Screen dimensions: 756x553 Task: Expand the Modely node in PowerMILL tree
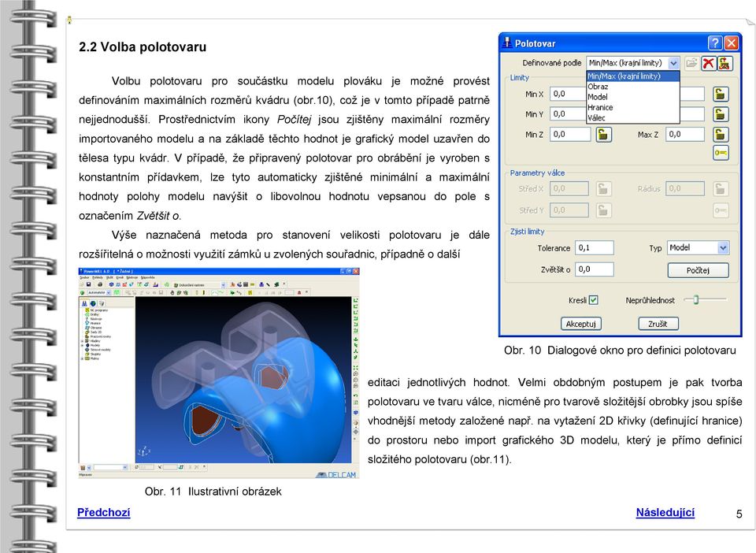tap(83, 345)
